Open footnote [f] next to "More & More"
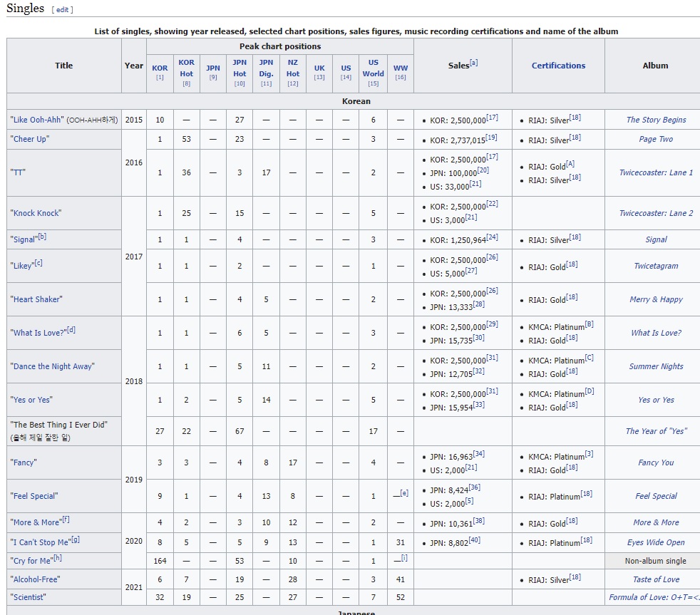 tap(66, 520)
